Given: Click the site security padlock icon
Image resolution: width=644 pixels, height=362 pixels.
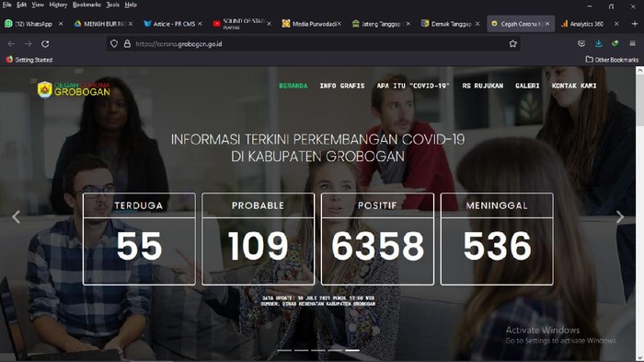Looking at the screenshot, I should 127,43.
